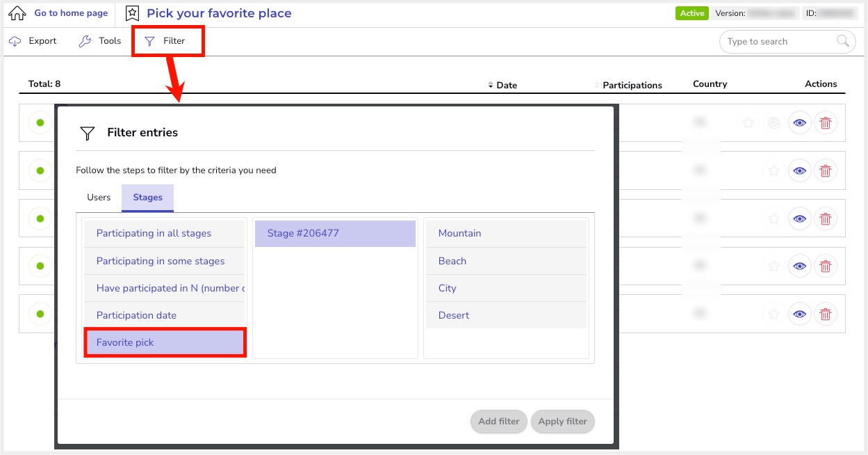
Task: Click the star icon in first entry row
Action: click(748, 123)
